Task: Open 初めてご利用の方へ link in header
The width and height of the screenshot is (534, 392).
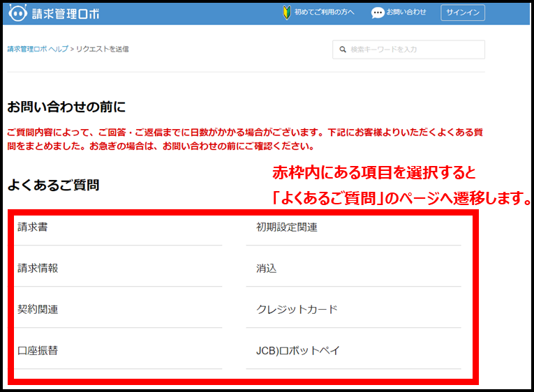Action: pos(324,13)
